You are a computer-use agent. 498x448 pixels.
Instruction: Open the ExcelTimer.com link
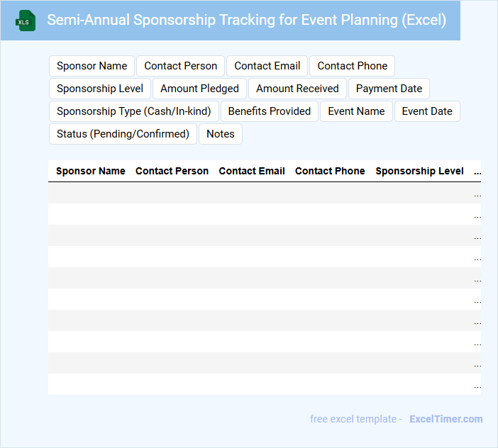[x=446, y=419]
